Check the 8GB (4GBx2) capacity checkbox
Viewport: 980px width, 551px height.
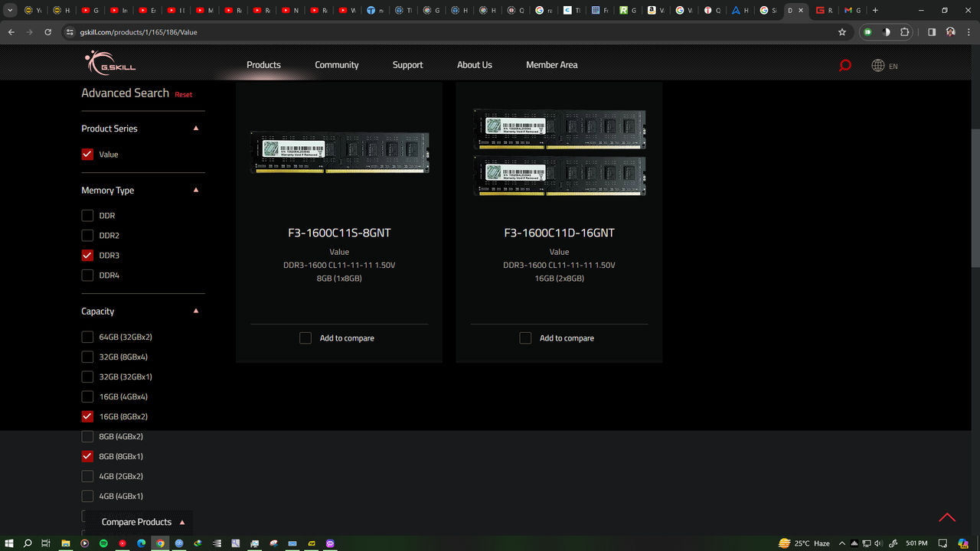87,436
